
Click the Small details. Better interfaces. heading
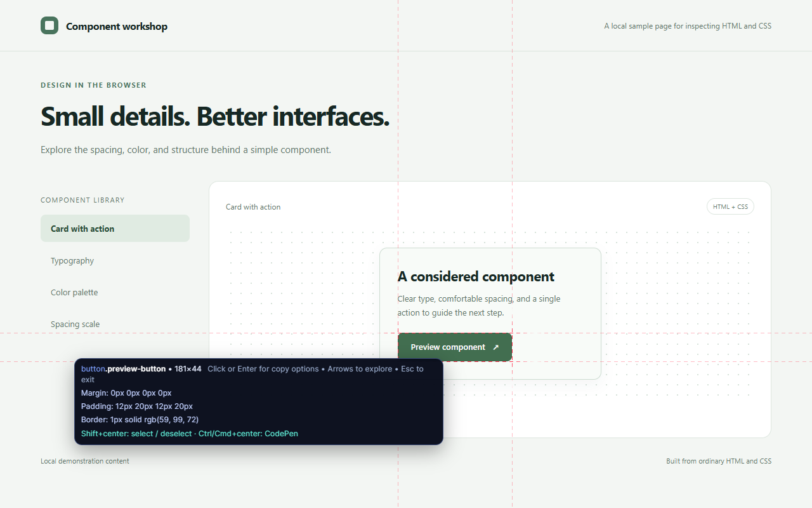tap(215, 117)
